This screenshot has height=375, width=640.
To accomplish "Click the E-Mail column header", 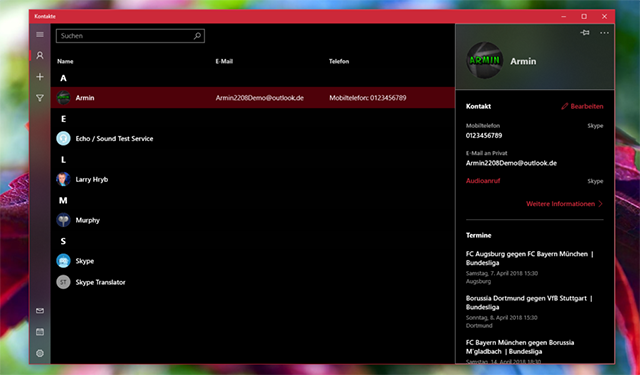I will pos(224,61).
